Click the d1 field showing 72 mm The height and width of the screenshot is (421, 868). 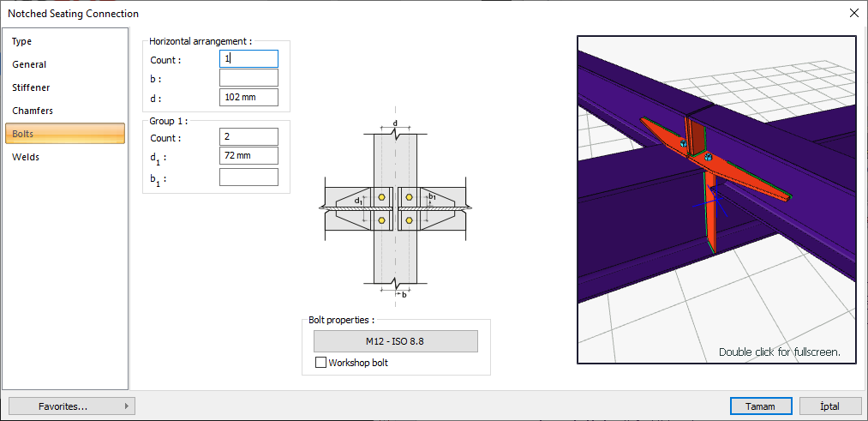pyautogui.click(x=248, y=156)
